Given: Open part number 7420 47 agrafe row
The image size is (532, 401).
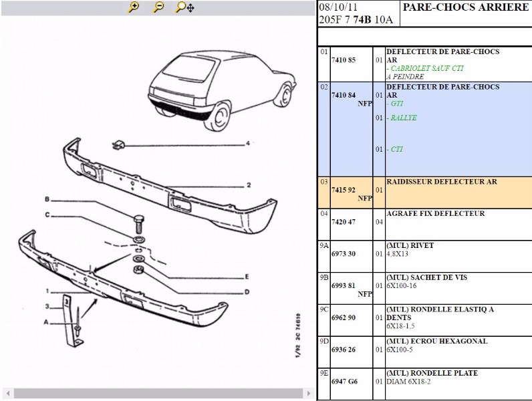Looking at the screenshot, I should [344, 222].
